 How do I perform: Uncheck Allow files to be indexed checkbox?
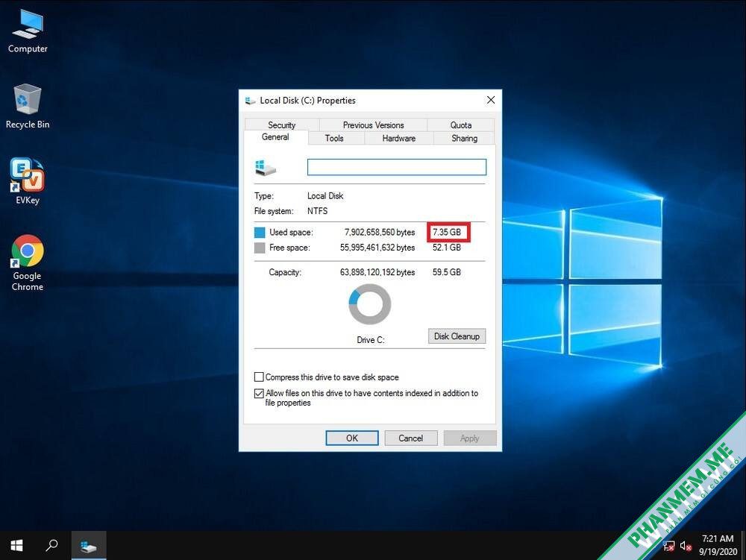pyautogui.click(x=259, y=393)
